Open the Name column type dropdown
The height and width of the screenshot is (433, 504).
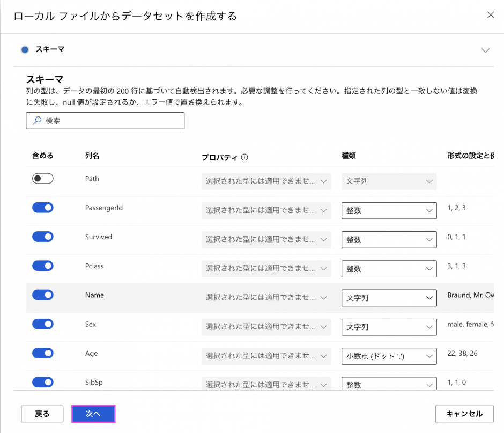(x=389, y=298)
